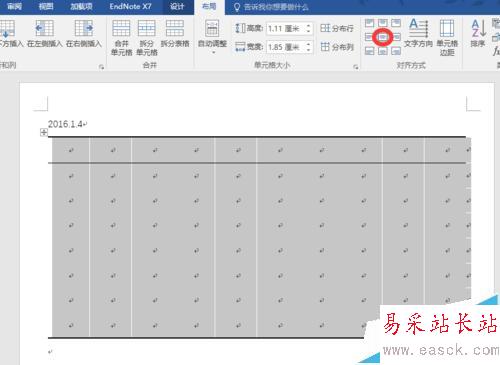Insert row below with 在下方插入
This screenshot has height=365, width=500.
tap(10, 33)
